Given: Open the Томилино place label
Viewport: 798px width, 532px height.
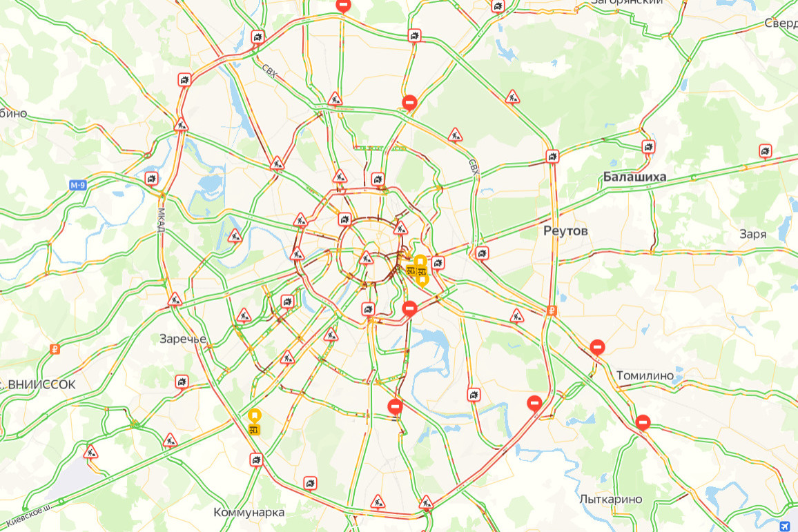Looking at the screenshot, I should pyautogui.click(x=645, y=376).
